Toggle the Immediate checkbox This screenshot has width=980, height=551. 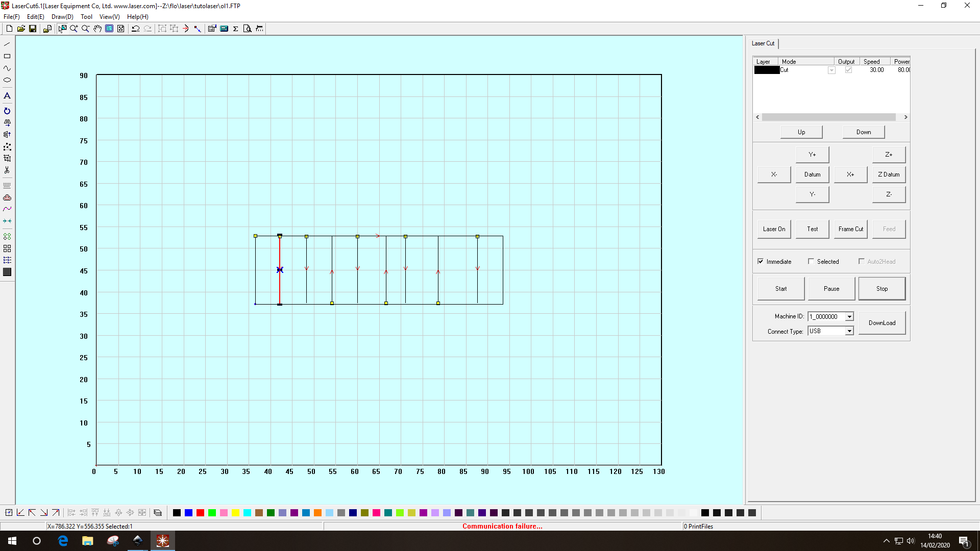pos(761,262)
